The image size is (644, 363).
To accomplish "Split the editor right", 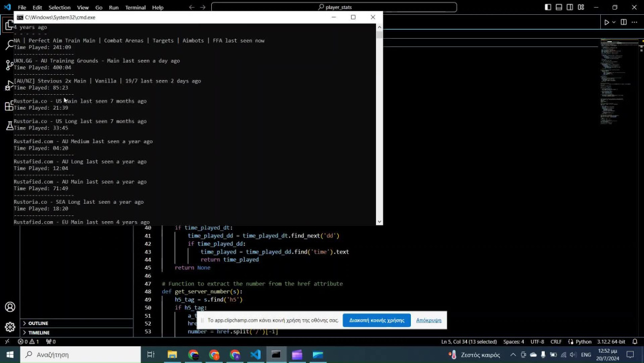I will click(623, 22).
